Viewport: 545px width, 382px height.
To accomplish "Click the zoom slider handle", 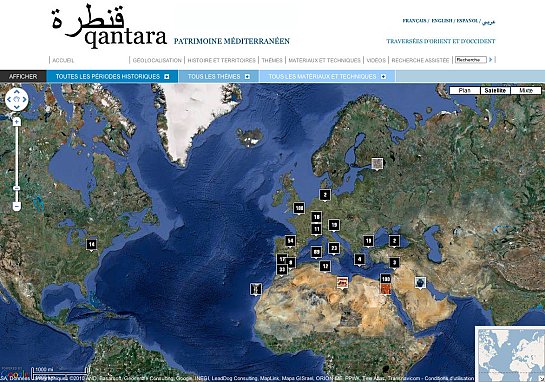I will coord(17,188).
